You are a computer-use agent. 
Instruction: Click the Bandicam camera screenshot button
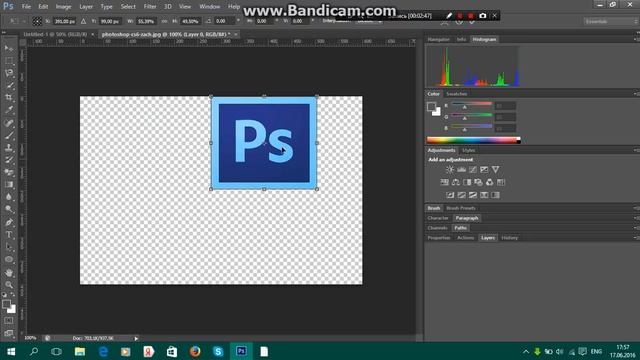tap(482, 16)
